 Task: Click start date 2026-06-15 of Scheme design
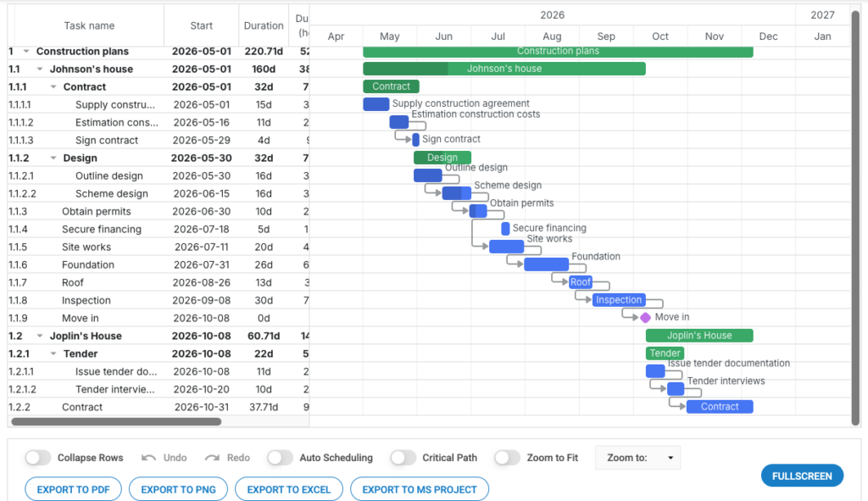coord(202,194)
